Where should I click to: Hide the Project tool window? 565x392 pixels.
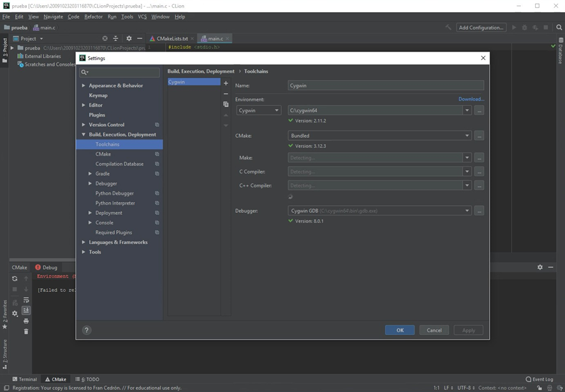(x=140, y=38)
